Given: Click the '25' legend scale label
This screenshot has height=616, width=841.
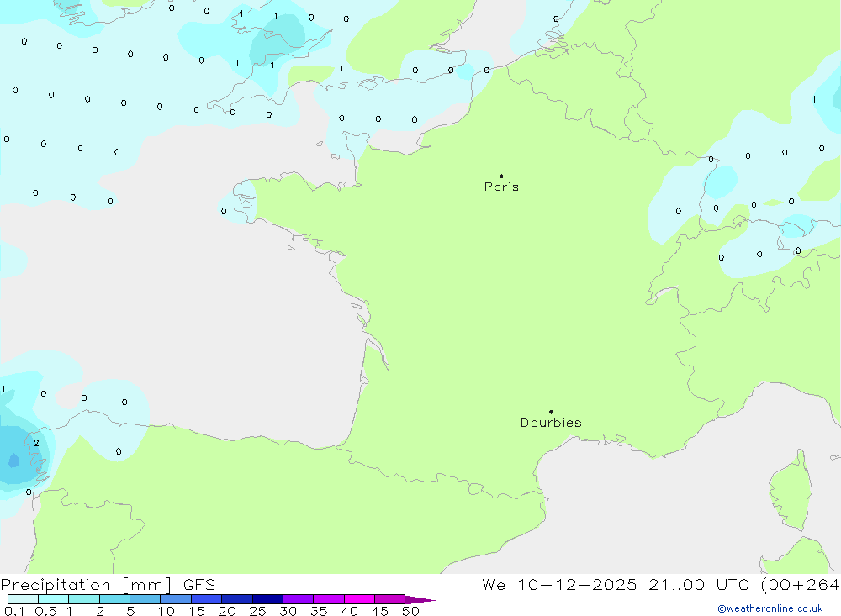Looking at the screenshot, I should pyautogui.click(x=257, y=611).
